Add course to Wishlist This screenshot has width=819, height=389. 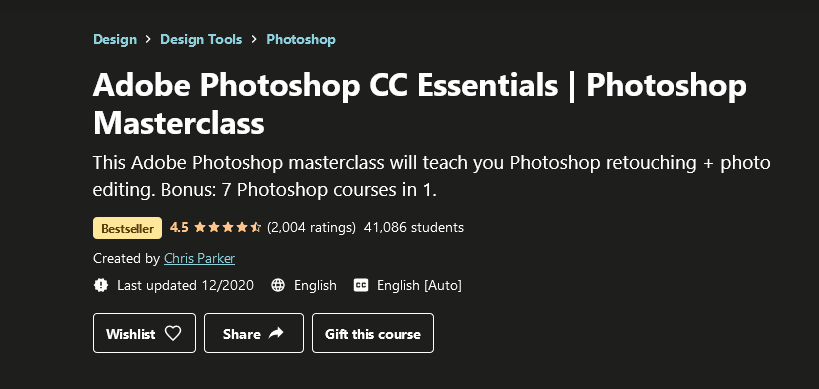tap(144, 333)
